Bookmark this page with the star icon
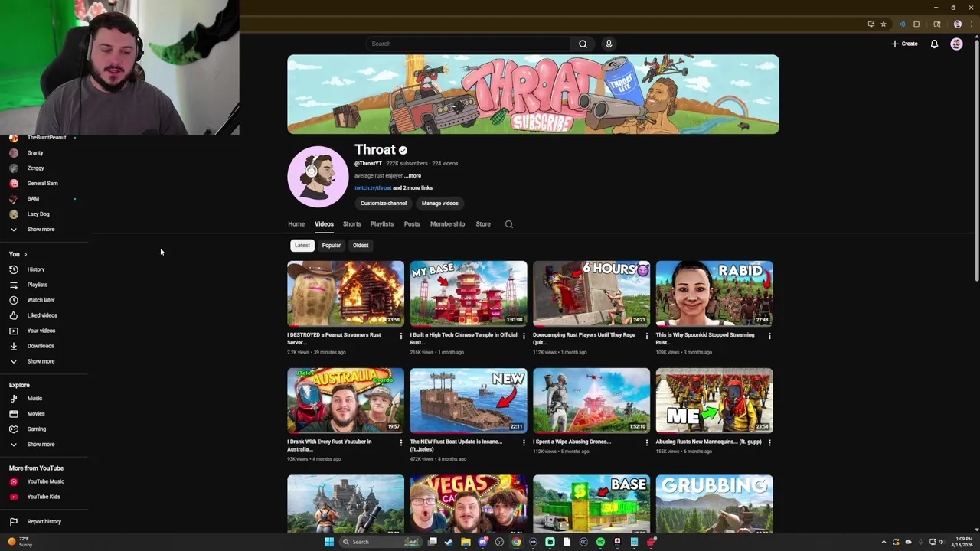This screenshot has width=980, height=551. [883, 24]
